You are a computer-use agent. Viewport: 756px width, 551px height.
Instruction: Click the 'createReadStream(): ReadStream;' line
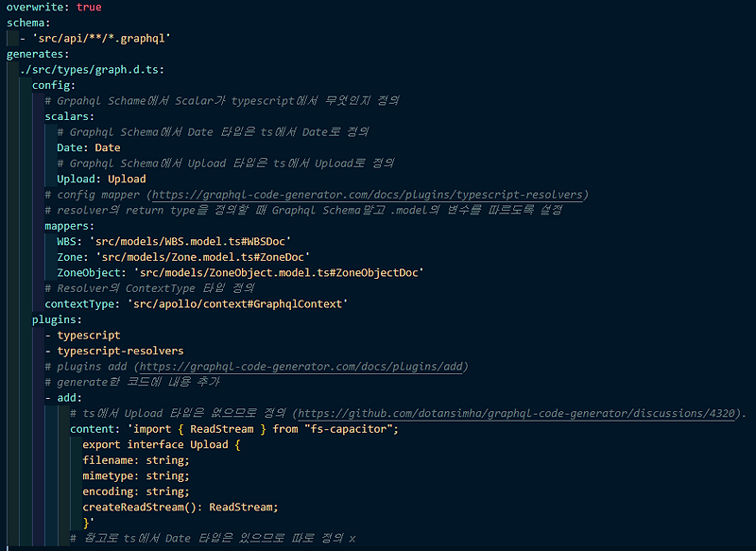(180, 508)
